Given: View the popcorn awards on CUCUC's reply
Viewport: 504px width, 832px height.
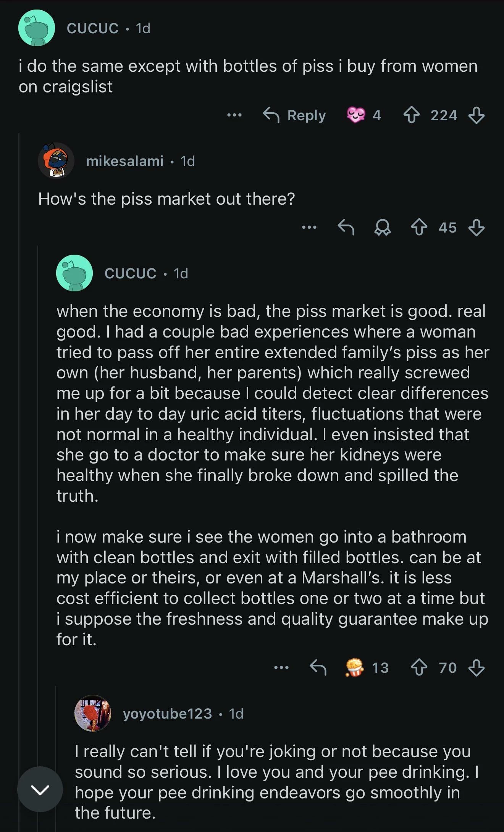Looking at the screenshot, I should [355, 667].
